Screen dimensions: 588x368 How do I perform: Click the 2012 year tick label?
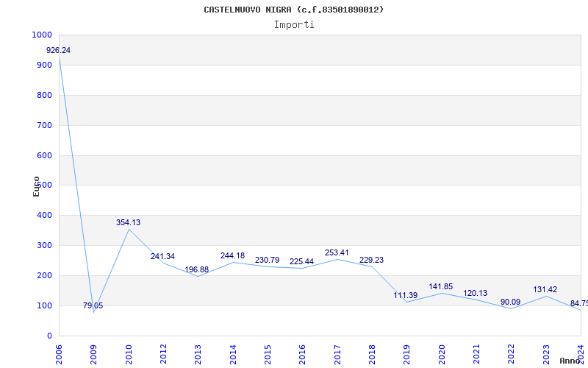[x=163, y=354]
